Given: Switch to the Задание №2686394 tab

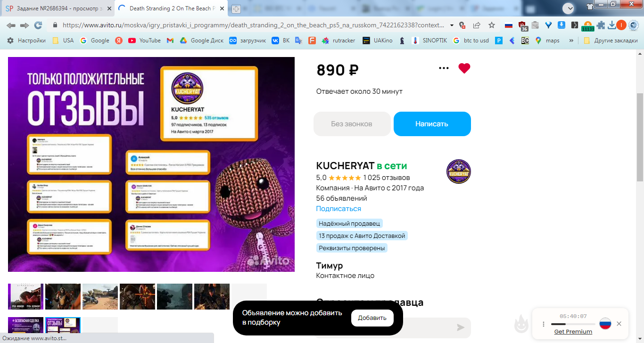Looking at the screenshot, I should pyautogui.click(x=58, y=8).
